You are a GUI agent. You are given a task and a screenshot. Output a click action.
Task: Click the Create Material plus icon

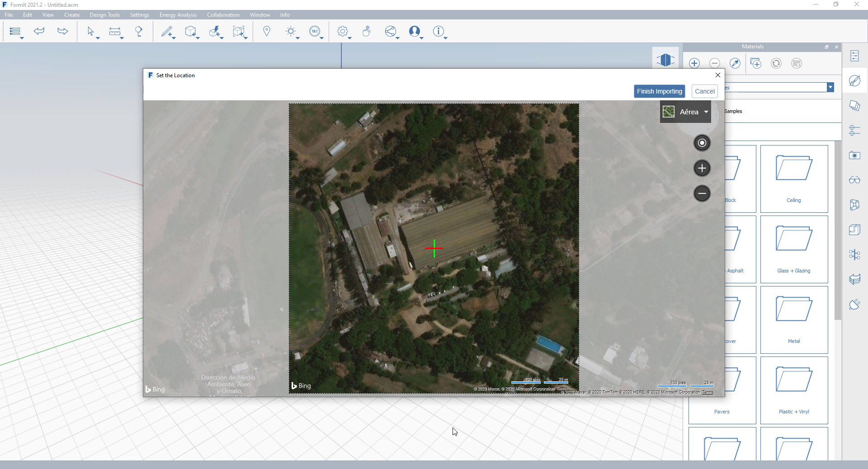[x=694, y=63]
